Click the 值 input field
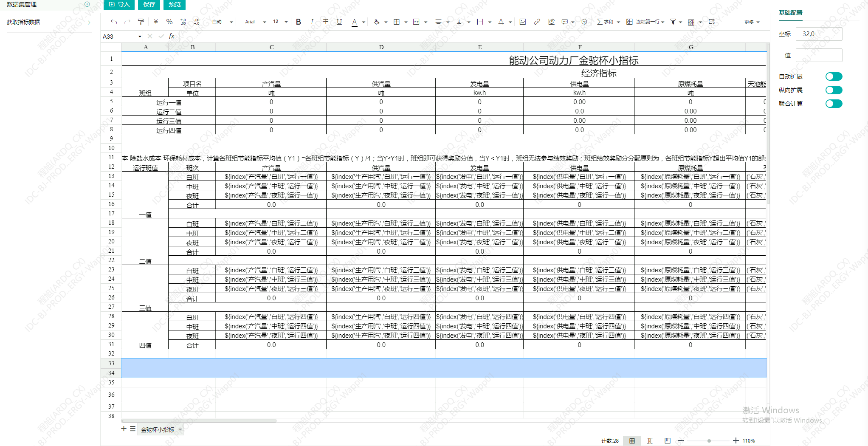Image resolution: width=868 pixels, height=446 pixels. [x=818, y=55]
